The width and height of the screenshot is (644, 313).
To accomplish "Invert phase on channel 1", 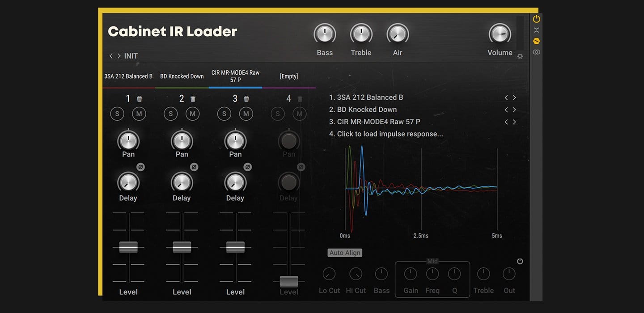I will [x=140, y=167].
